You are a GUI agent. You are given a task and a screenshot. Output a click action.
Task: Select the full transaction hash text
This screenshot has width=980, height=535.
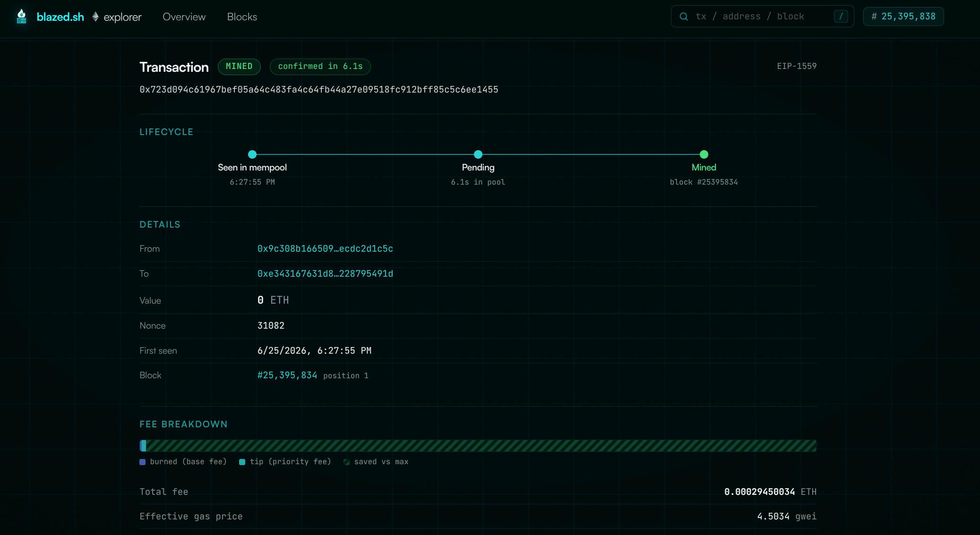tap(319, 90)
